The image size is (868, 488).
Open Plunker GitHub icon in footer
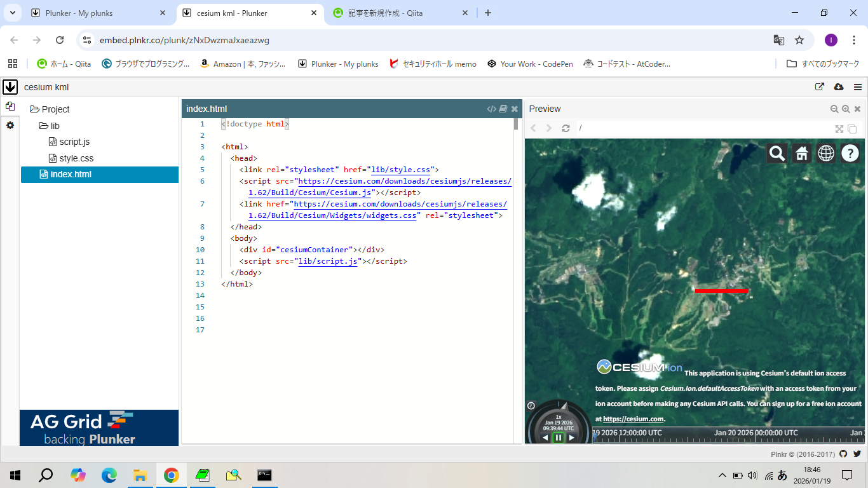point(843,454)
